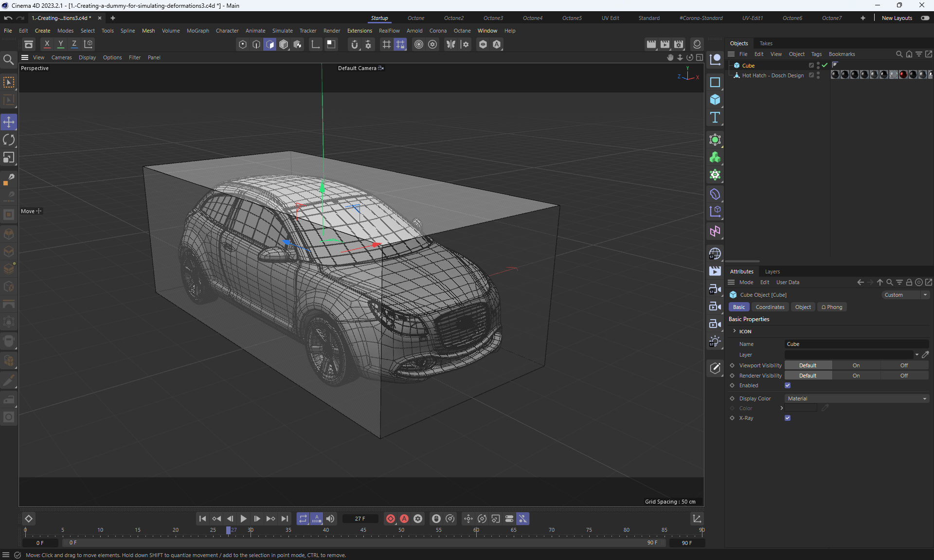
Task: Click the Name input field containing Cube
Action: tap(856, 344)
